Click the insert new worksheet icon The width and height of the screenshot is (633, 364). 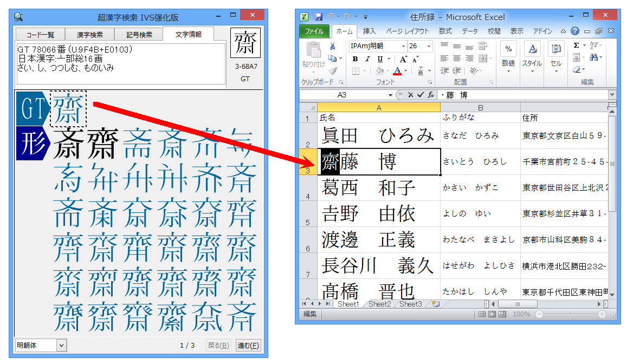pos(436,304)
